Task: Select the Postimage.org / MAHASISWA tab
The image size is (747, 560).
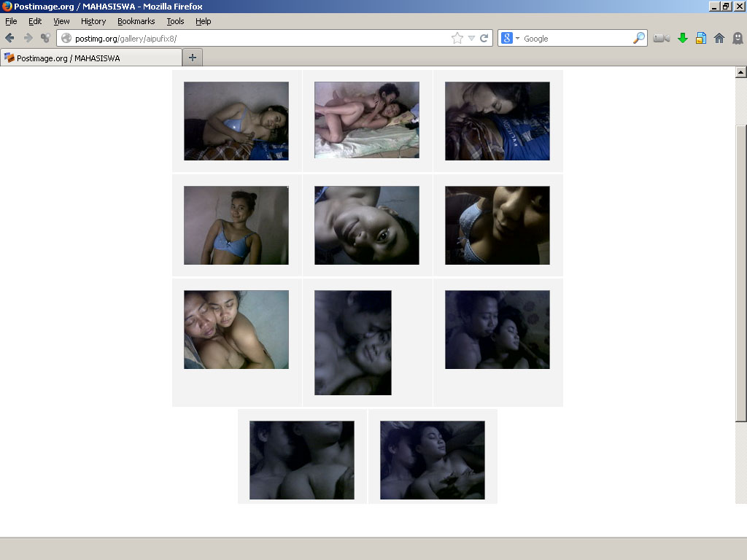Action: click(x=88, y=57)
